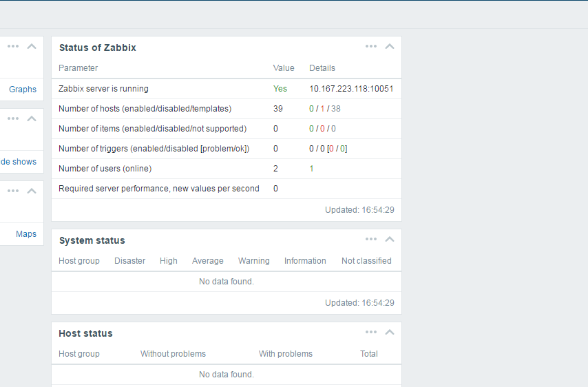Click the Disaster severity column header

coord(129,261)
